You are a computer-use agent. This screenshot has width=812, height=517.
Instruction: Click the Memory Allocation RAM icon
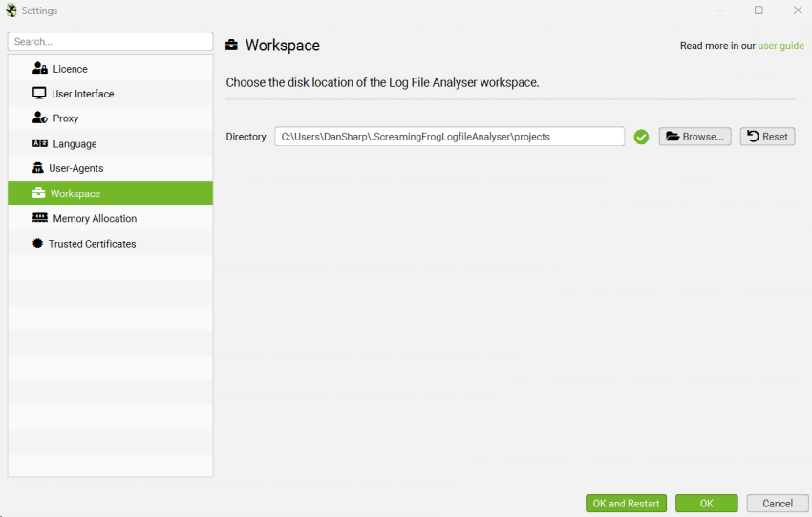click(x=40, y=218)
